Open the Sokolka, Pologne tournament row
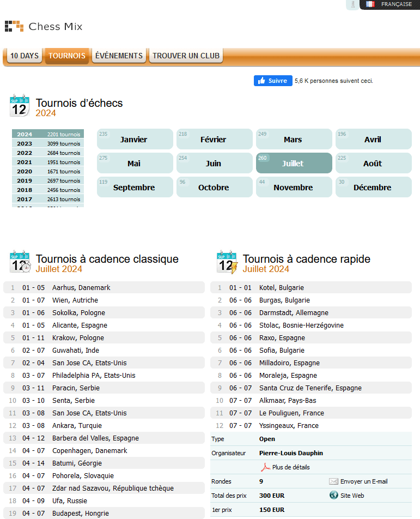Screen dimensions: 420x519 click(x=104, y=312)
